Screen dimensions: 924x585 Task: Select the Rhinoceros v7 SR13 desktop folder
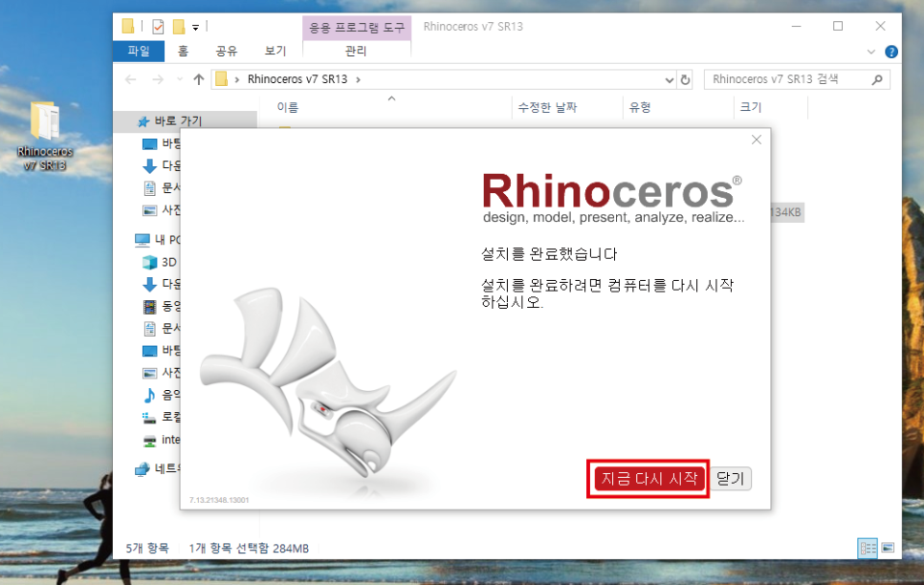point(45,136)
